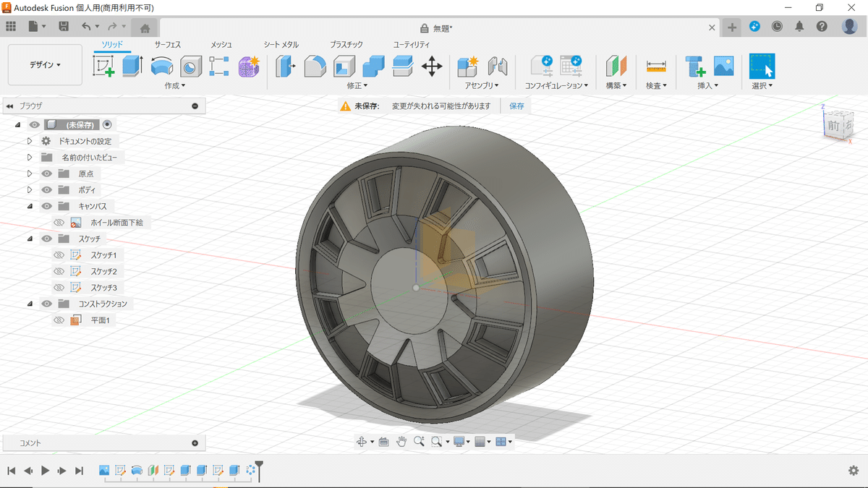Activate the (未保存) component radio button
This screenshot has width=868, height=488.
(107, 124)
